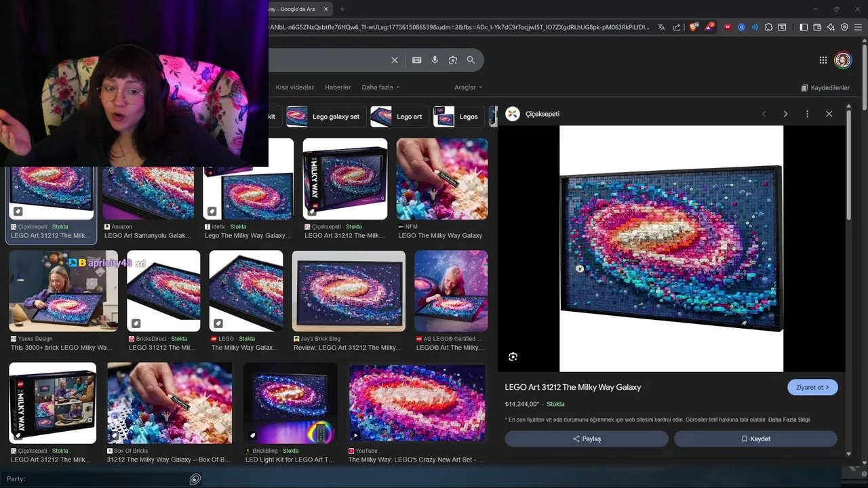Clear the search box with X icon

395,60
